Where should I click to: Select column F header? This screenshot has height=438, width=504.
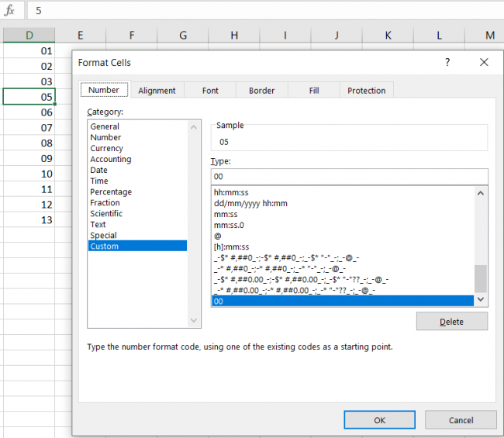click(x=132, y=35)
